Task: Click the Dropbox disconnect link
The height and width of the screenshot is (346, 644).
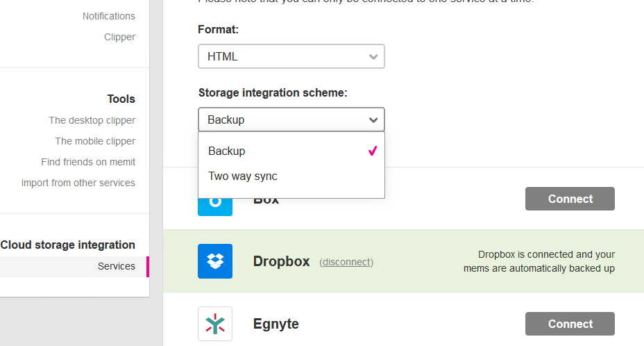Action: [346, 262]
